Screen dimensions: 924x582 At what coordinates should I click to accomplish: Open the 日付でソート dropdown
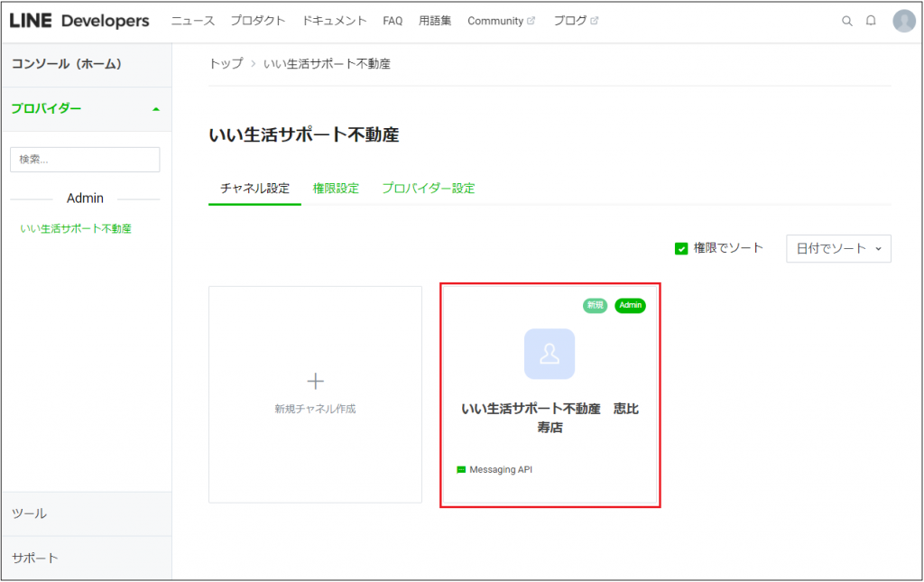[838, 248]
